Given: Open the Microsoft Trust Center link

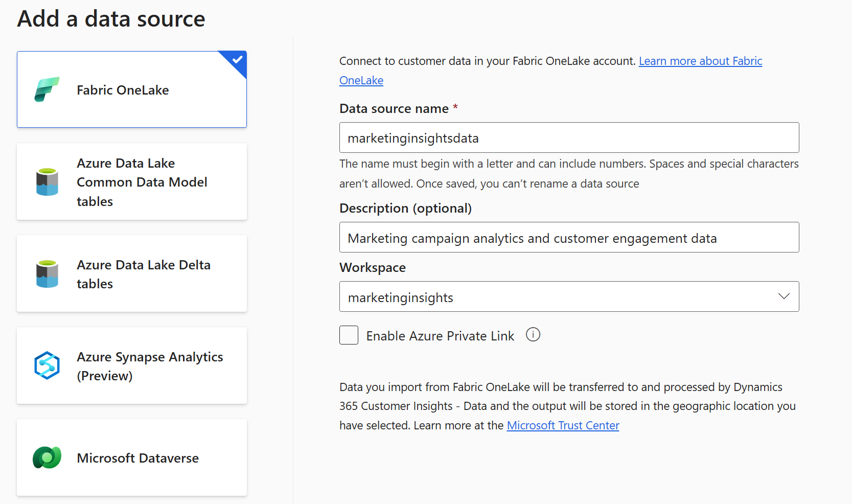Looking at the screenshot, I should [x=563, y=425].
